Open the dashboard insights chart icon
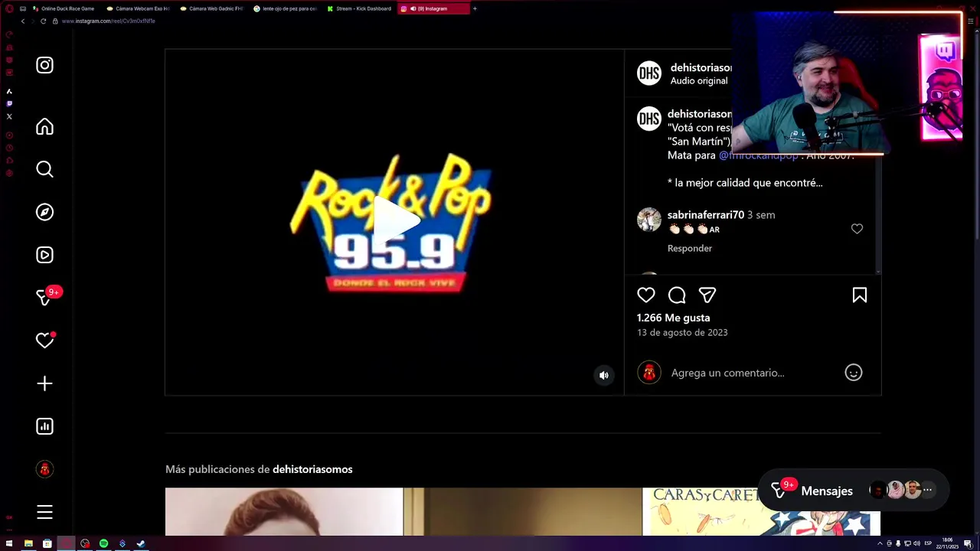This screenshot has height=551, width=980. pos(44,426)
